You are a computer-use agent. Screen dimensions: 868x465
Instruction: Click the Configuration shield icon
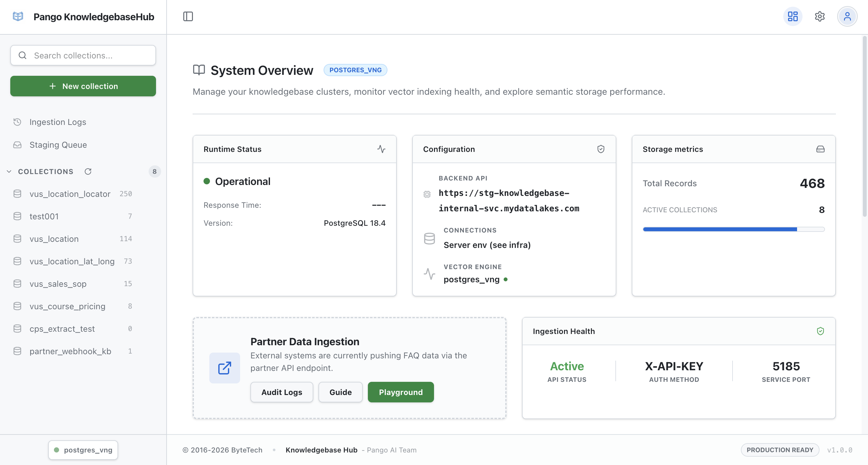pos(601,149)
